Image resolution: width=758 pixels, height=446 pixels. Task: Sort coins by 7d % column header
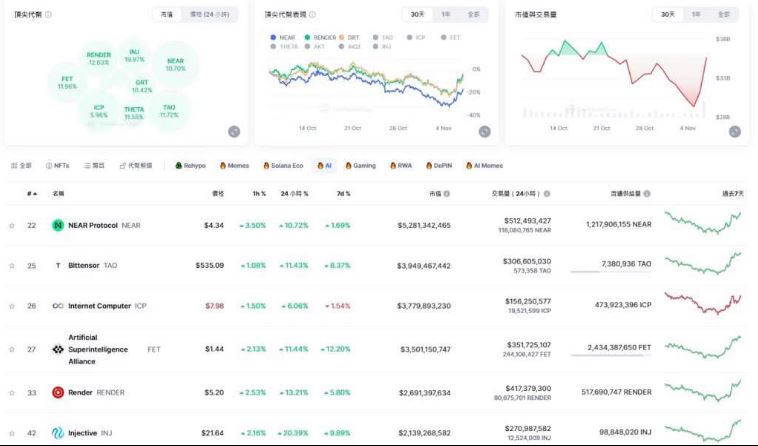[x=343, y=193]
